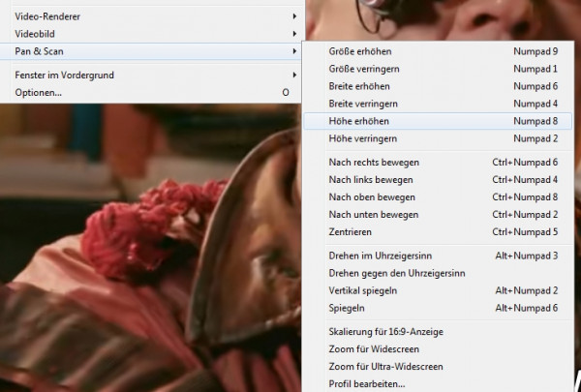Choose Nach rechts bewegen
Screen dimensions: 581x392
tap(438, 162)
